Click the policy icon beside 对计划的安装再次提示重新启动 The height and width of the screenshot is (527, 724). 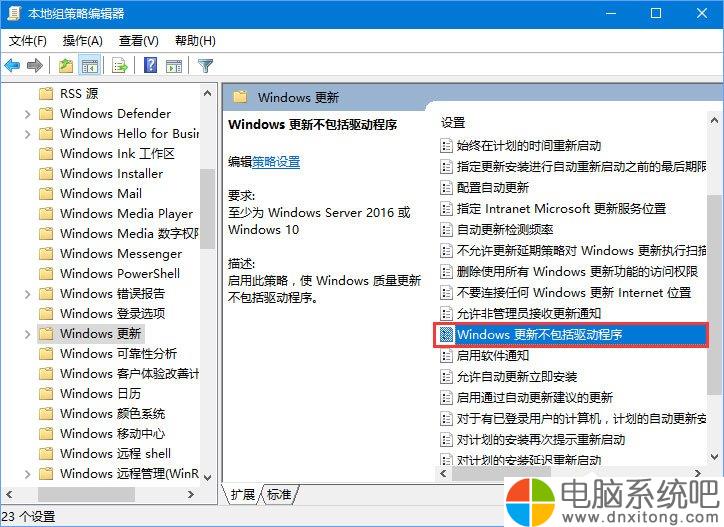pyautogui.click(x=446, y=440)
